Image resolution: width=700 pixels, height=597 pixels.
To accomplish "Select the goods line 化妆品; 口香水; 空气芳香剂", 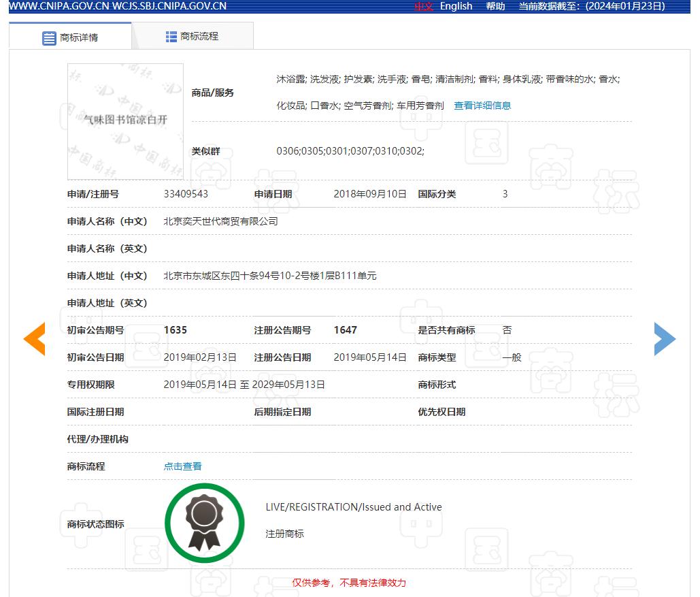I will (x=360, y=106).
